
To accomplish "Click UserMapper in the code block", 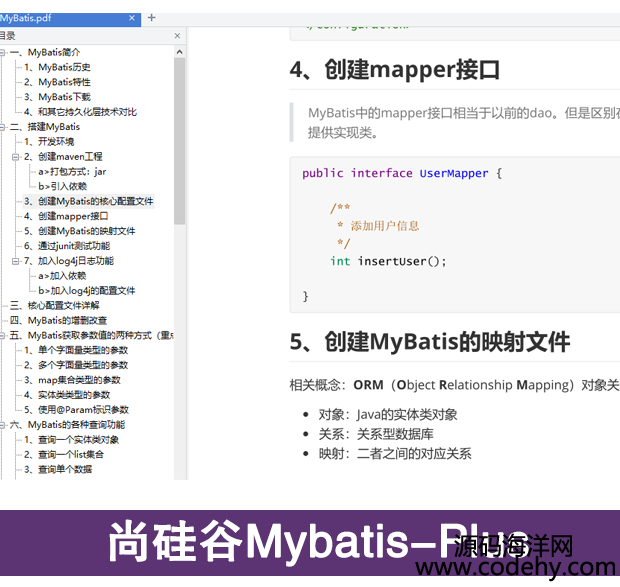I will click(x=454, y=174).
